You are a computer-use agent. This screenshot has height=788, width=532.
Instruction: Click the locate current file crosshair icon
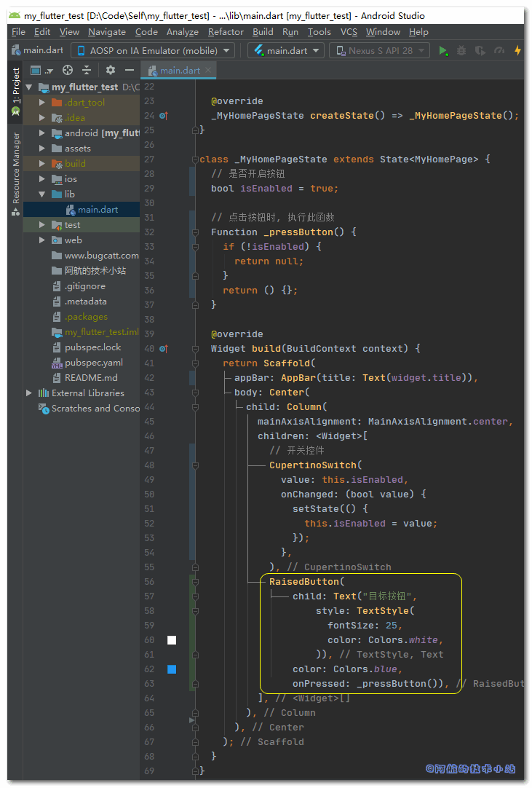[x=68, y=70]
